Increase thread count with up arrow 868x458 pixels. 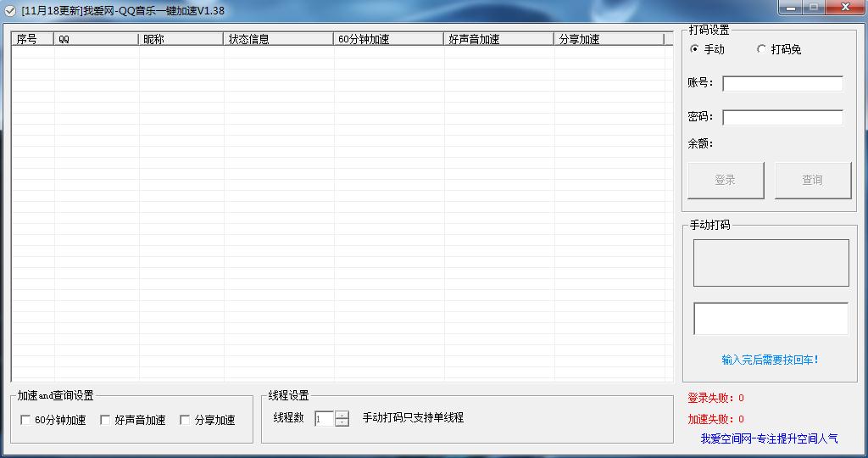(342, 415)
